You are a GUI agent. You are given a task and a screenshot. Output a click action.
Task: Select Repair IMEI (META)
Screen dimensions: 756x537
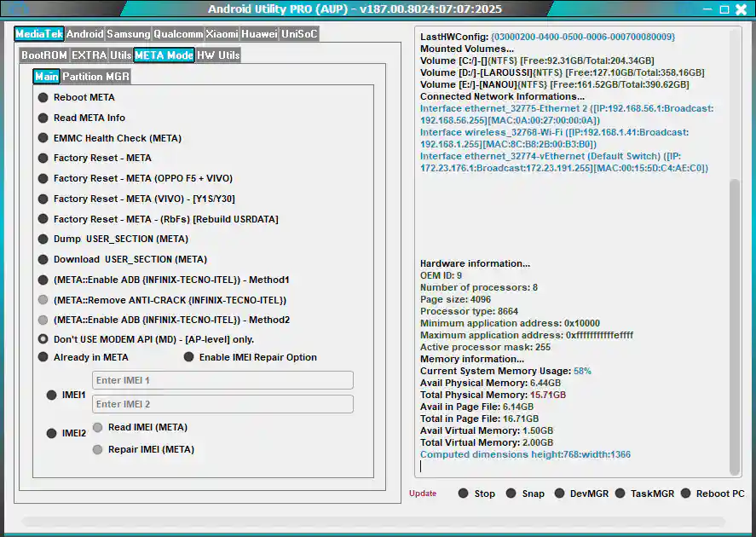click(x=143, y=450)
